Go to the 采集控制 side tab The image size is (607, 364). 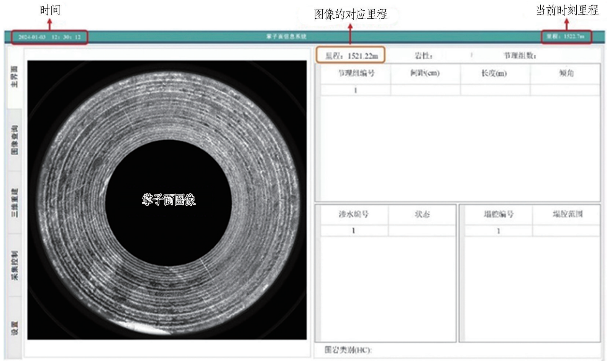coord(15,265)
